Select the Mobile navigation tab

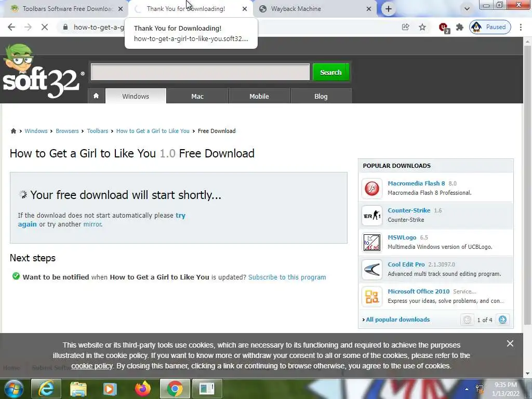click(x=259, y=96)
